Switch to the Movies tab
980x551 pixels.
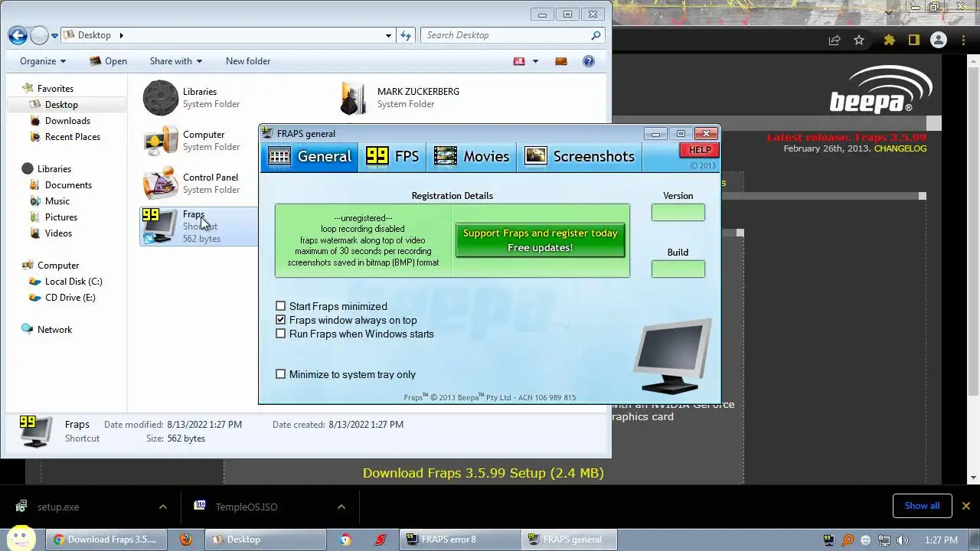(x=472, y=156)
